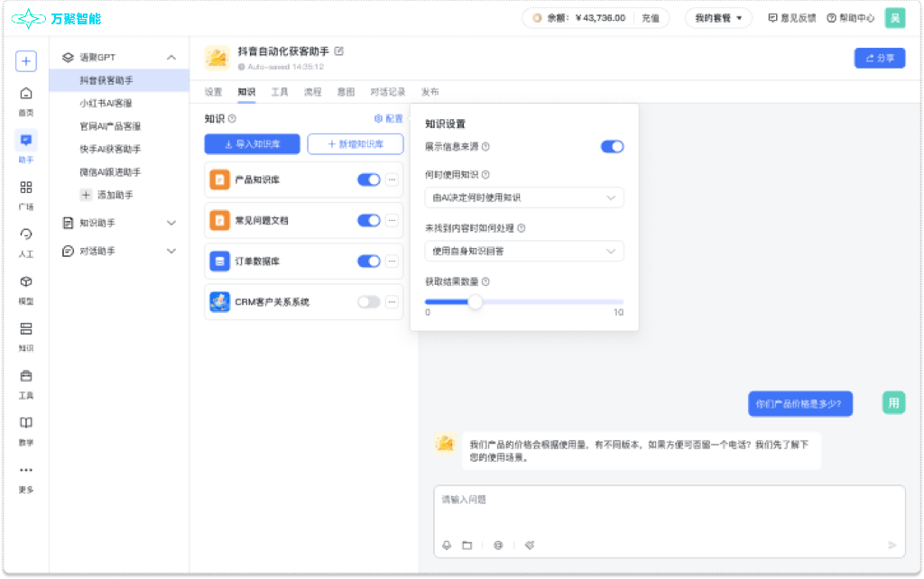Click info icon beside 何时使用知识
924x579 pixels.
485,174
